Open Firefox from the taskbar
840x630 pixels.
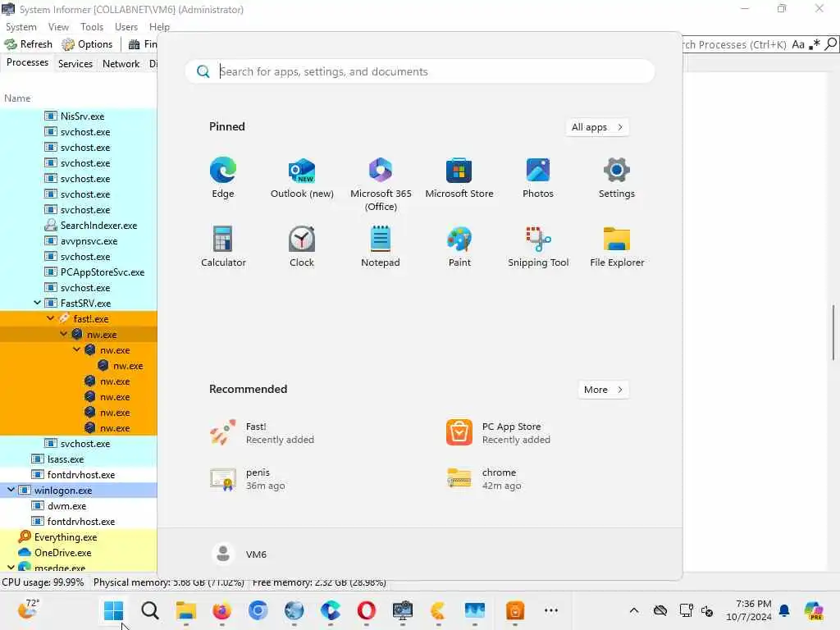coord(221,610)
